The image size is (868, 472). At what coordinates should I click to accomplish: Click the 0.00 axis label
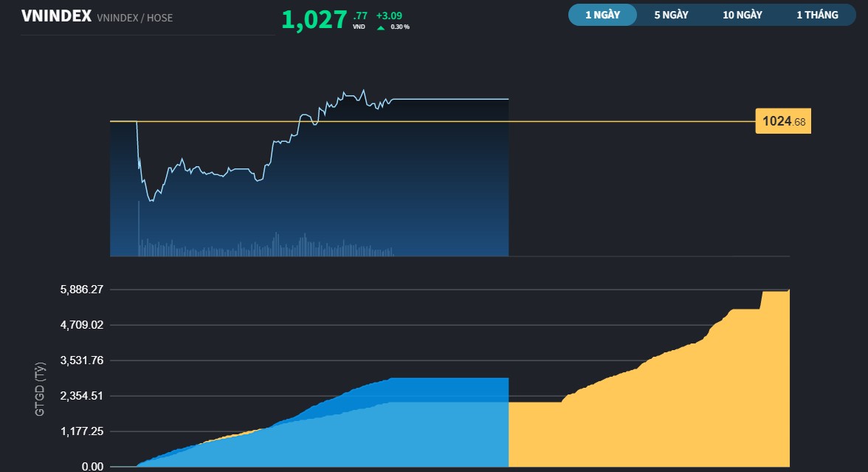[x=92, y=466]
